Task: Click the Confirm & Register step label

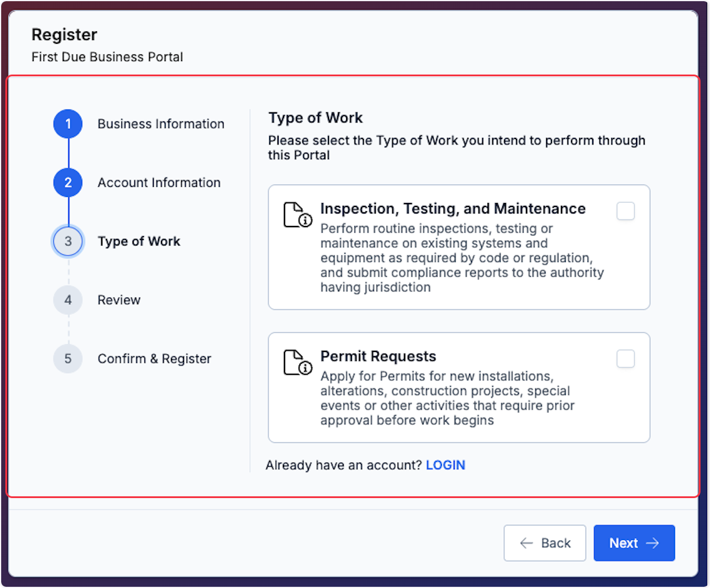Action: [154, 358]
